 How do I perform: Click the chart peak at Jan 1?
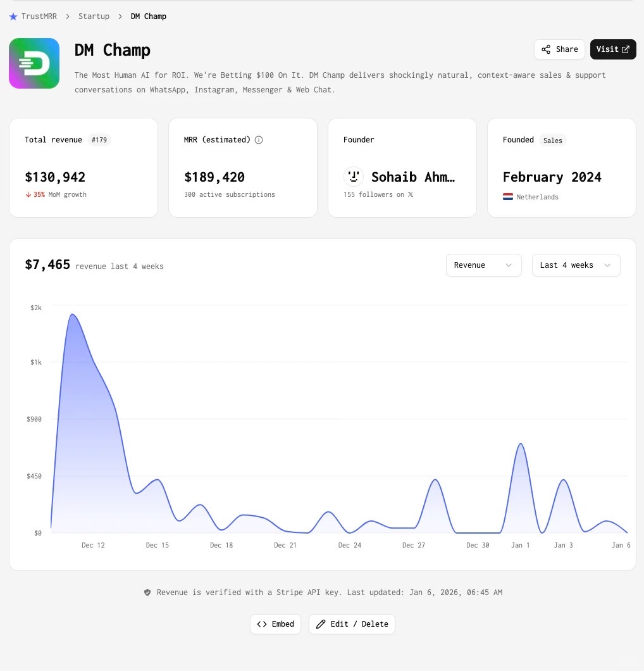521,444
